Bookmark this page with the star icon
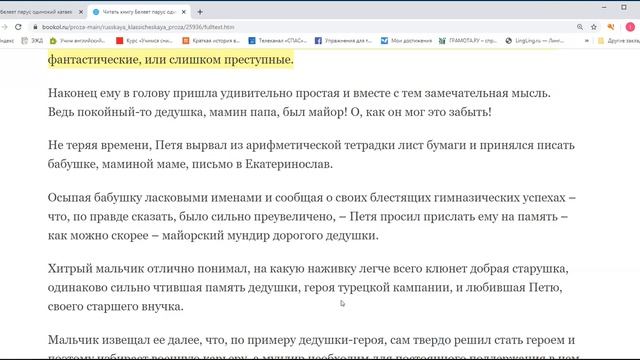 (593, 27)
